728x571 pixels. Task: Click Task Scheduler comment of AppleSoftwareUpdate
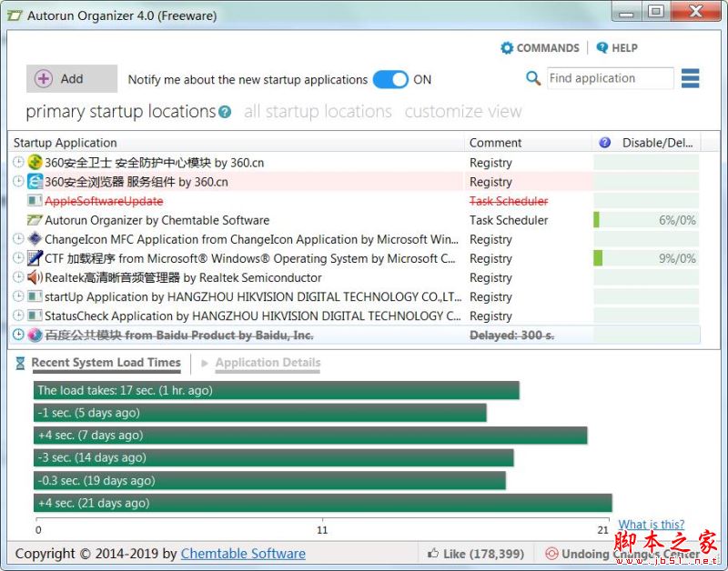click(509, 201)
